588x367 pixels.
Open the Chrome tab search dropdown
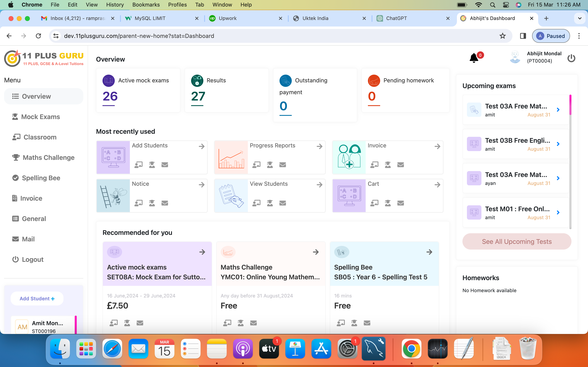tap(579, 18)
